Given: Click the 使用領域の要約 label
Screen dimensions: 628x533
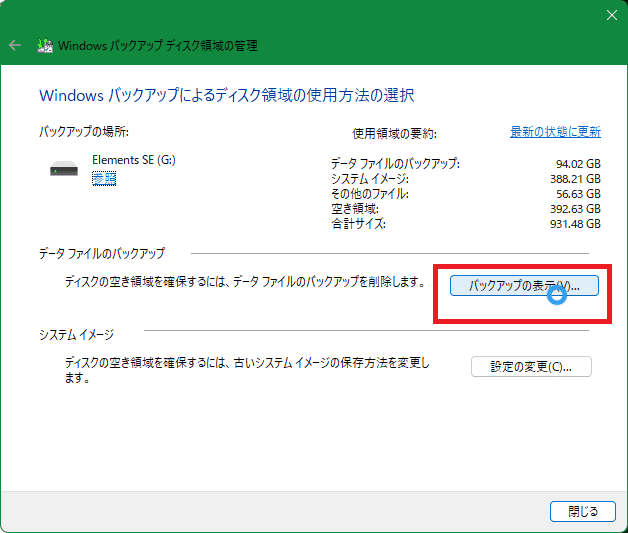Looking at the screenshot, I should click(x=394, y=133).
